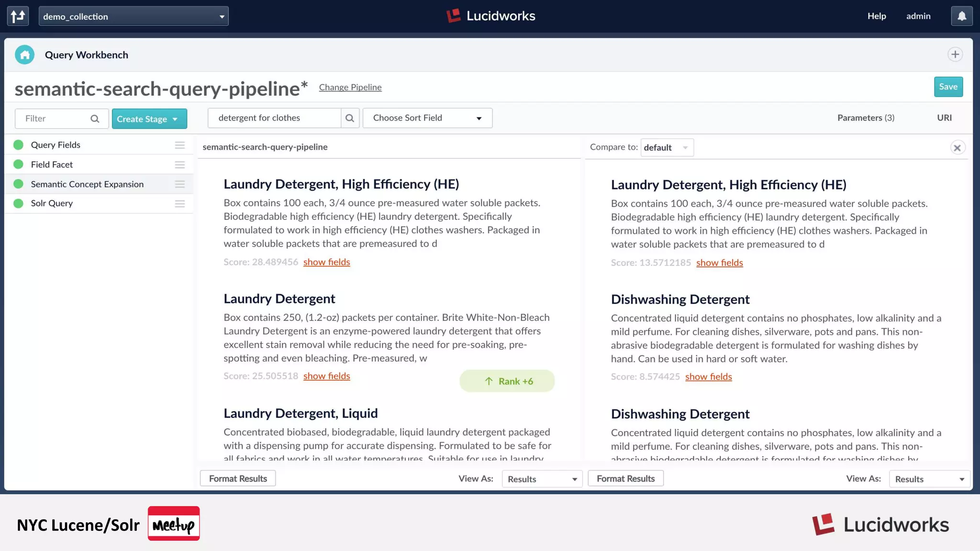Open the demo_collection selector dropdown
This screenshot has height=551, width=980.
[134, 16]
